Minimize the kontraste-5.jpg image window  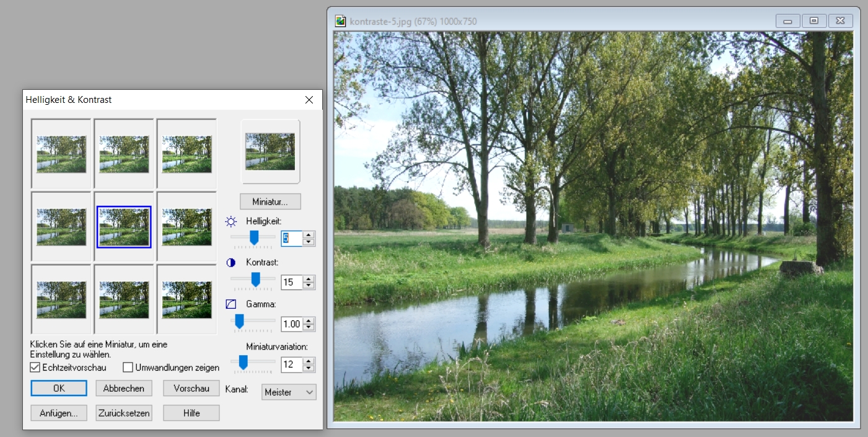(787, 21)
